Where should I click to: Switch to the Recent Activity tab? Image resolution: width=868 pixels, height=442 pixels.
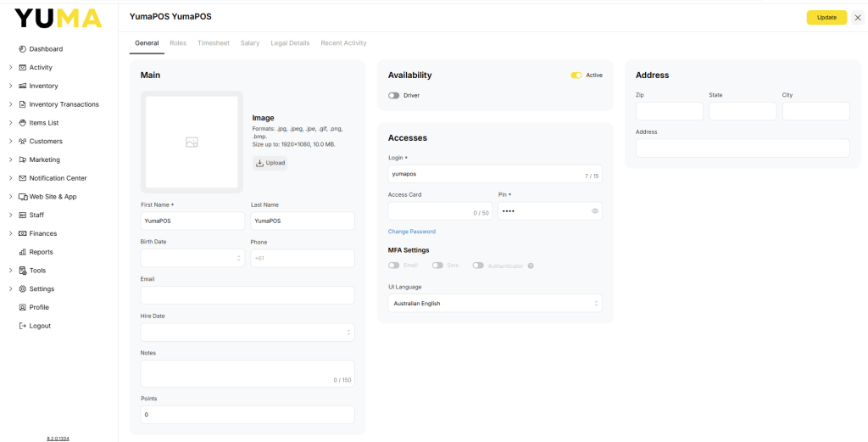343,43
